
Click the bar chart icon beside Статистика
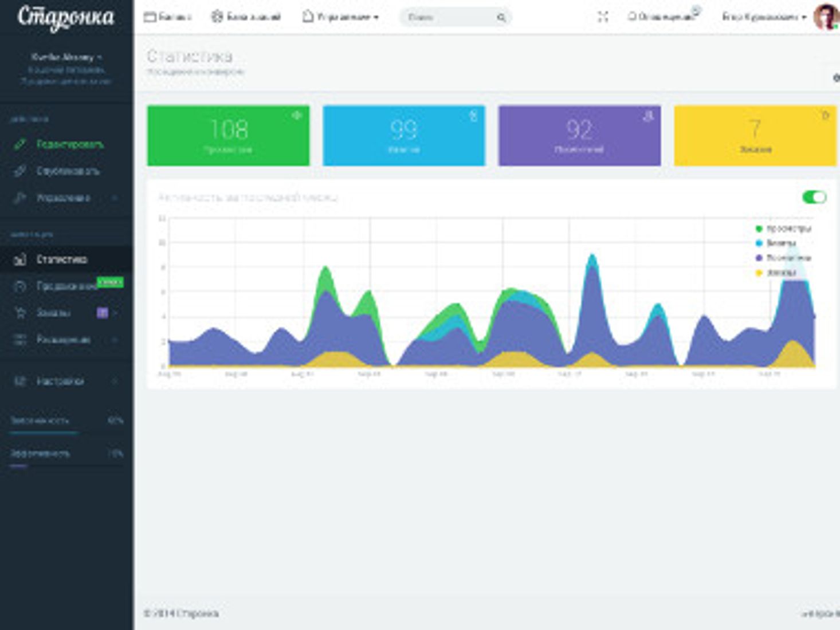coord(20,259)
